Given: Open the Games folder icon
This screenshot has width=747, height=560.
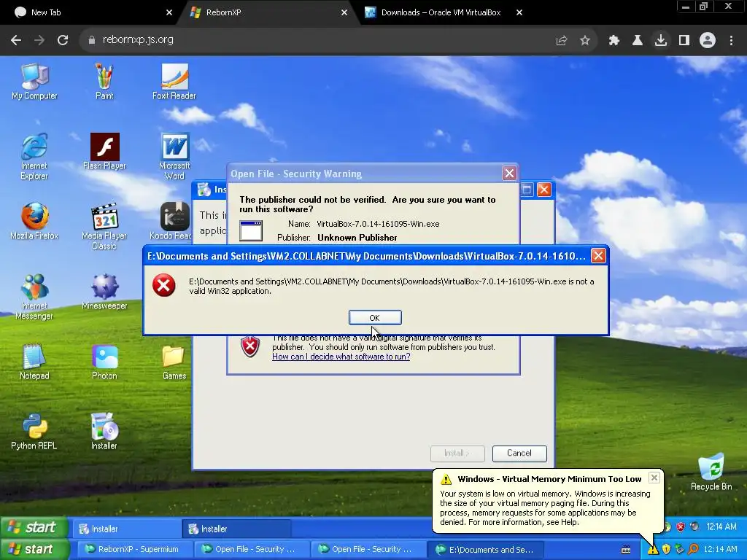Looking at the screenshot, I should pyautogui.click(x=174, y=362).
